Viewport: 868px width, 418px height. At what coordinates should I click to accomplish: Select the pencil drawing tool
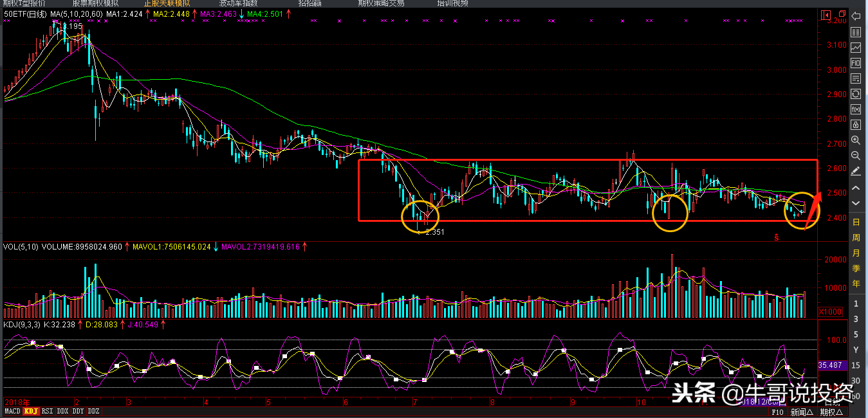(856, 171)
